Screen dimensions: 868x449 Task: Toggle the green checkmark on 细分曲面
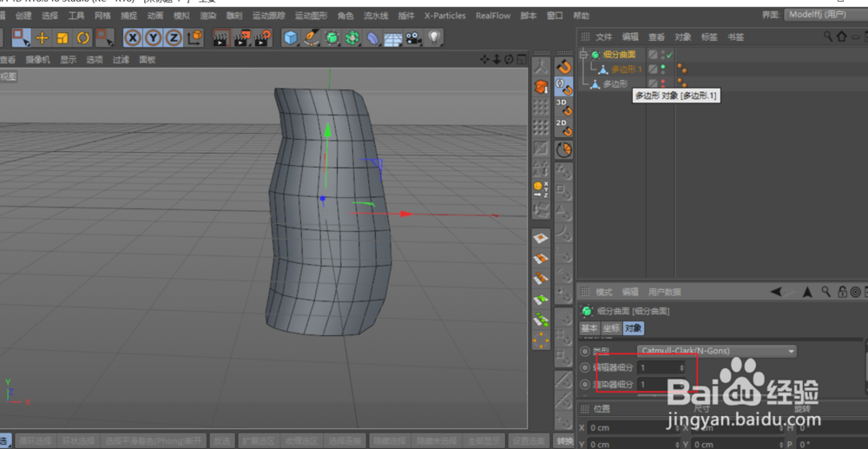pyautogui.click(x=669, y=55)
